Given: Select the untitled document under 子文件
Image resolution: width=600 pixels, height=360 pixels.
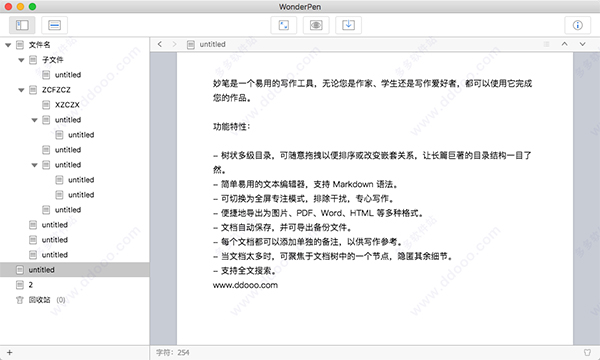Looking at the screenshot, I should point(68,75).
